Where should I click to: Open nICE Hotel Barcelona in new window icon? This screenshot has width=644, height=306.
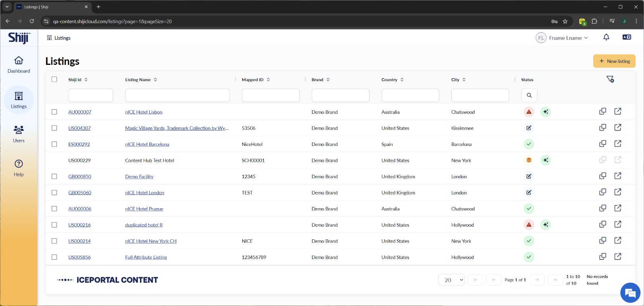coord(618,144)
